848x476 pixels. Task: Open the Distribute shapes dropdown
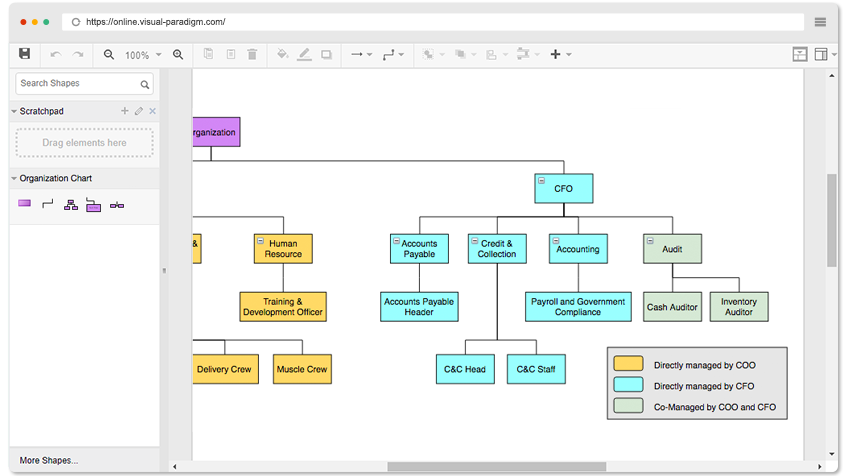pyautogui.click(x=528, y=54)
